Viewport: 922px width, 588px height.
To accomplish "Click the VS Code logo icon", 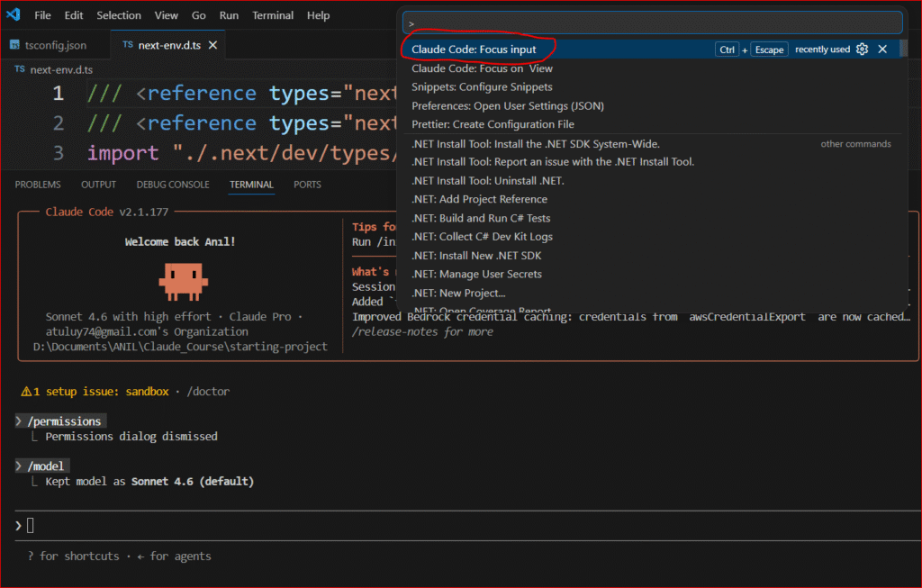I will pyautogui.click(x=14, y=14).
